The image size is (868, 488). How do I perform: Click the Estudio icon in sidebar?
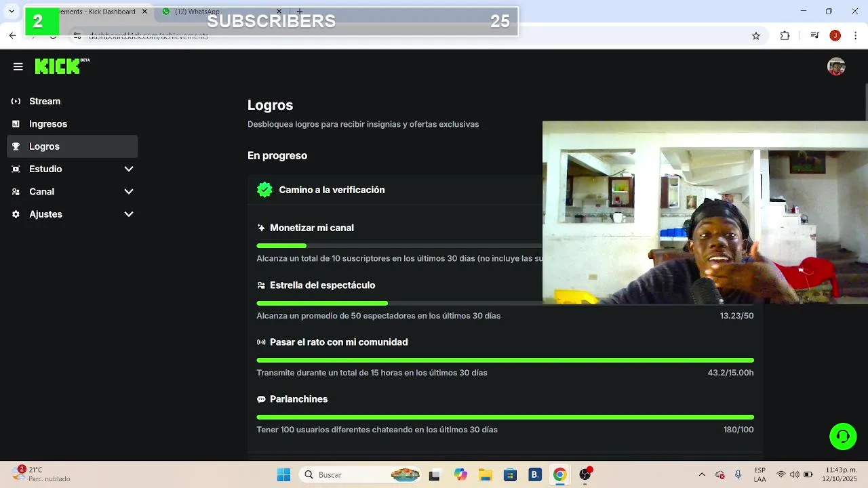coord(16,169)
